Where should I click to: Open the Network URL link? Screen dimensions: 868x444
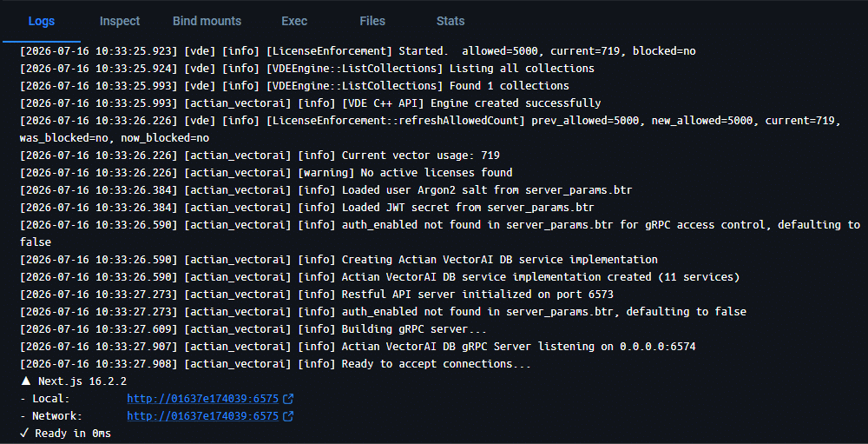202,415
